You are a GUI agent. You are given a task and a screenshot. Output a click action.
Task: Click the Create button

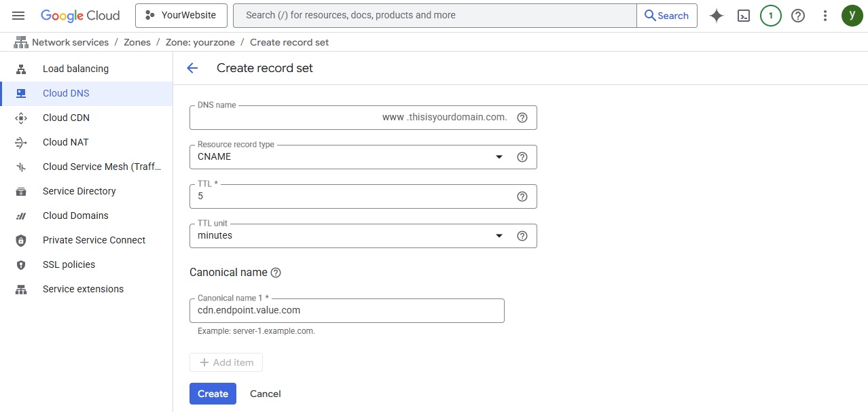(213, 394)
